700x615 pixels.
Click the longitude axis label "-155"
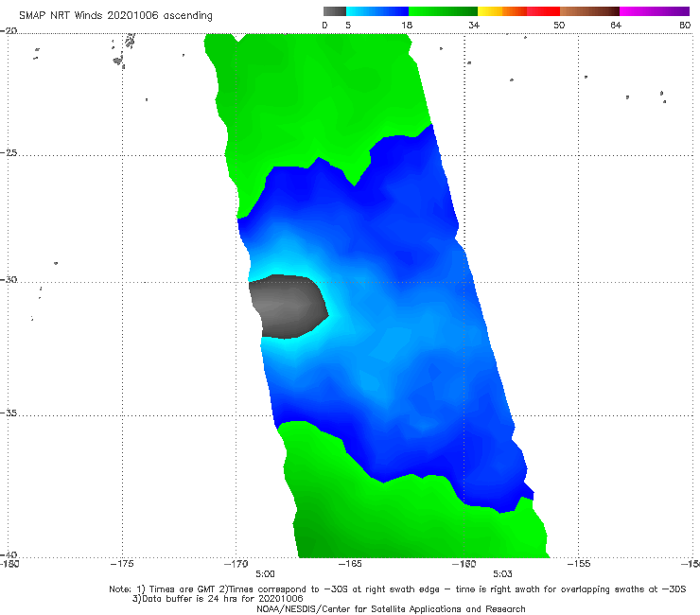tap(579, 564)
